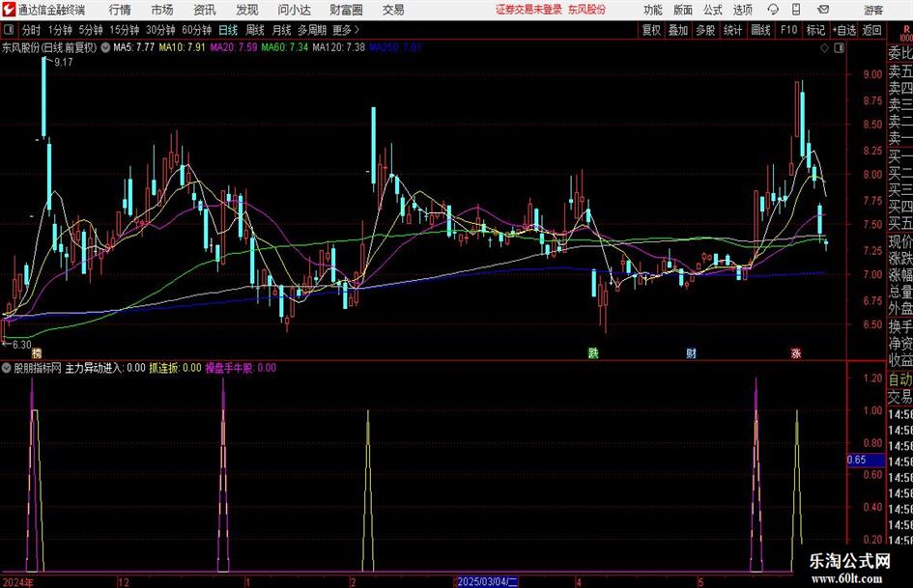Click the 返回 back button
This screenshot has height=588, width=913.
click(871, 30)
